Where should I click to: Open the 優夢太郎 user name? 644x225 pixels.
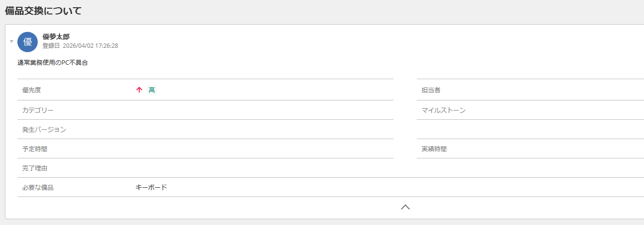56,37
